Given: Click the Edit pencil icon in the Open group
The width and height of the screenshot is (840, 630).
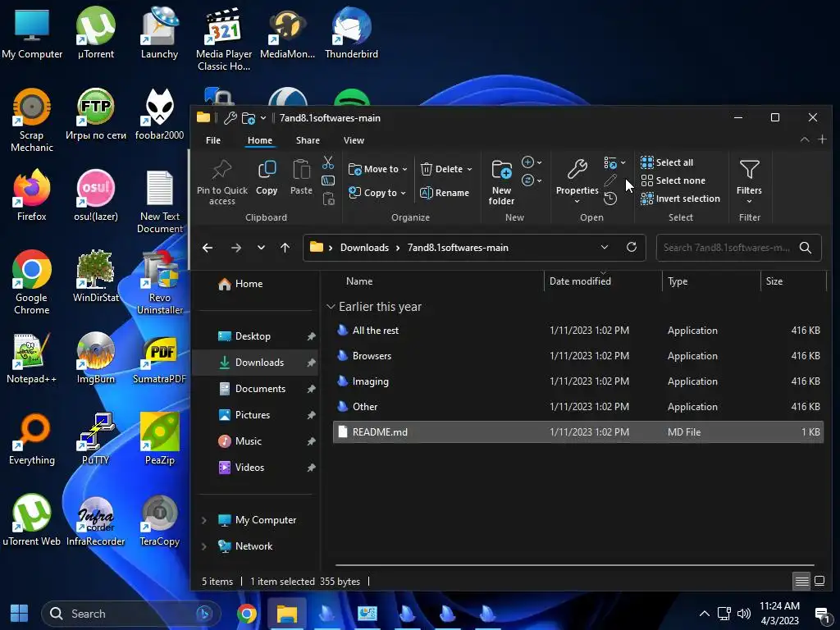Looking at the screenshot, I should 609,180.
